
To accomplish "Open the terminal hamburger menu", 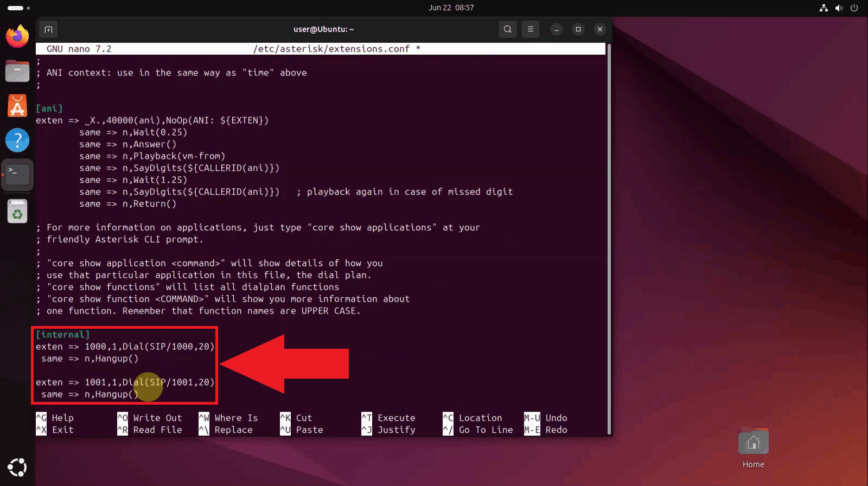I will pyautogui.click(x=531, y=29).
